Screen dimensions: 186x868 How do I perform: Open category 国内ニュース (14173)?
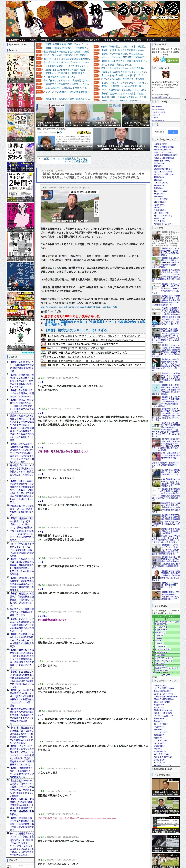coord(163,152)
